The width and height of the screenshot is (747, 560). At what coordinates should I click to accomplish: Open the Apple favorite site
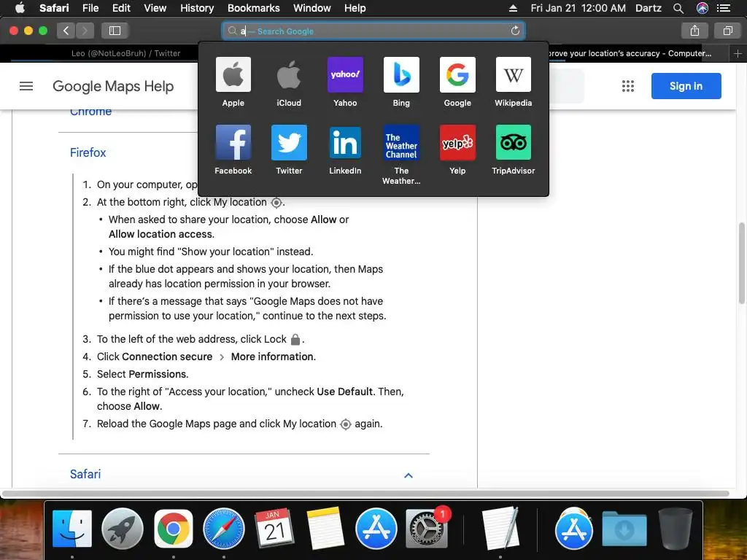[x=233, y=82]
